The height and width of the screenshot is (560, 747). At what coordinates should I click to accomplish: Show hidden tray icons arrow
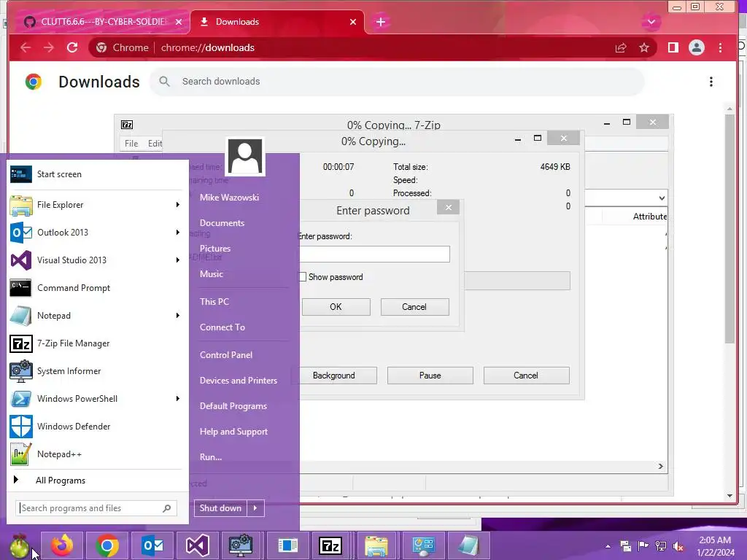tap(608, 546)
